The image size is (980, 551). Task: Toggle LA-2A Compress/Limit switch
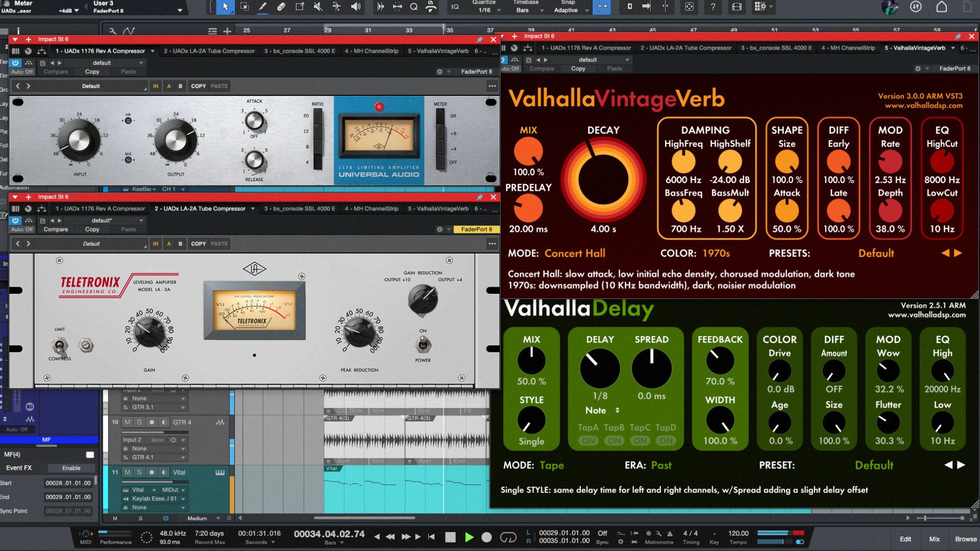tap(60, 346)
